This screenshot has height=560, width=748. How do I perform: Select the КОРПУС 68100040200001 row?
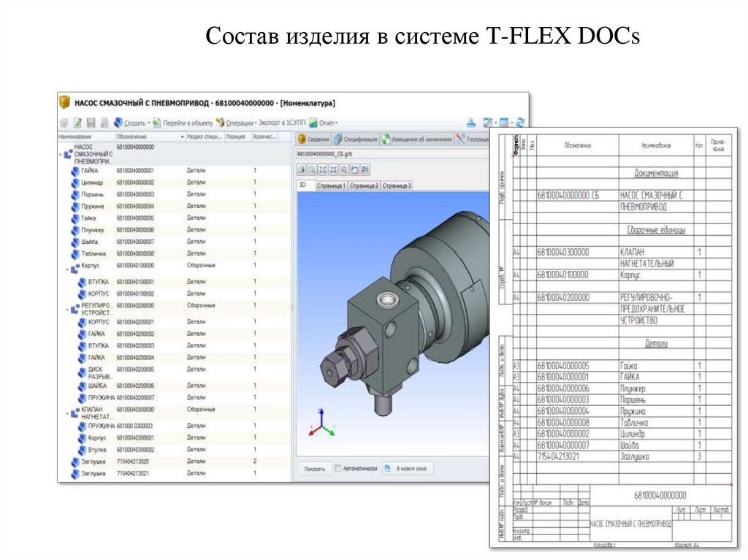click(174, 322)
